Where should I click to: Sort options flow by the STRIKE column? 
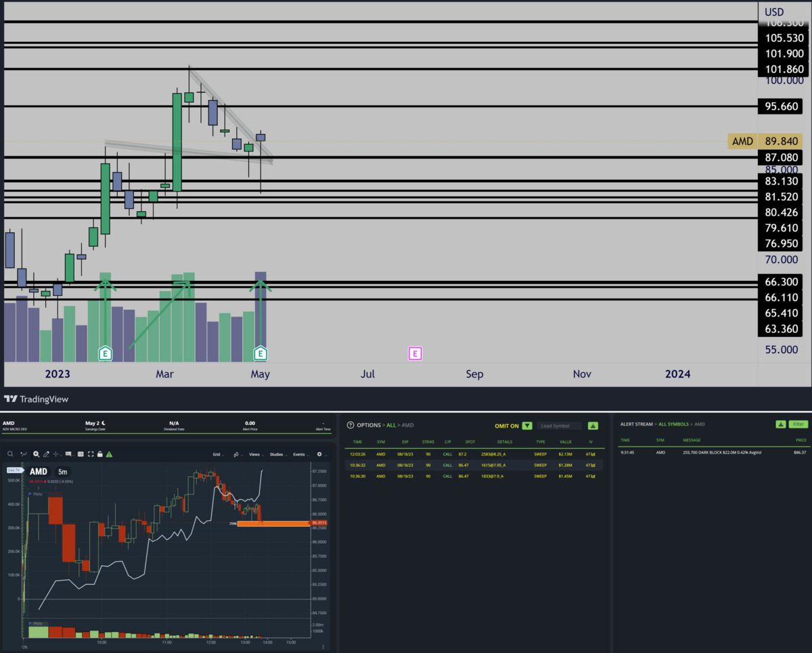428,442
